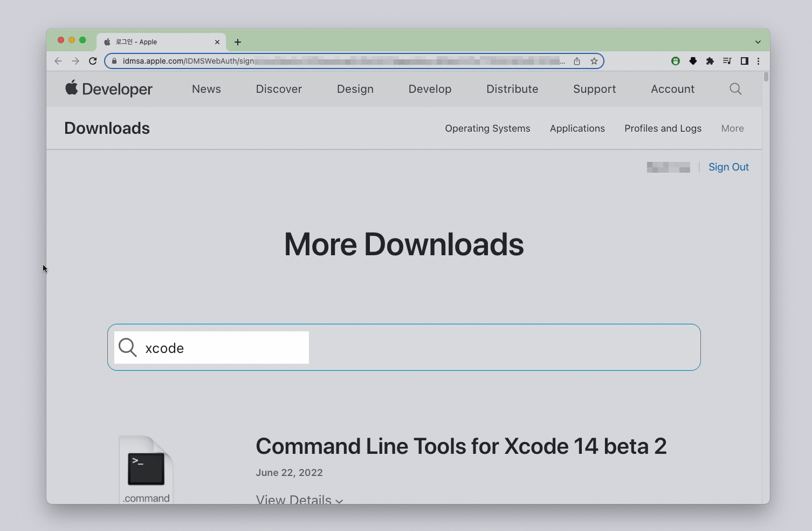
Task: Click the browser address bar URL
Action: 344,61
